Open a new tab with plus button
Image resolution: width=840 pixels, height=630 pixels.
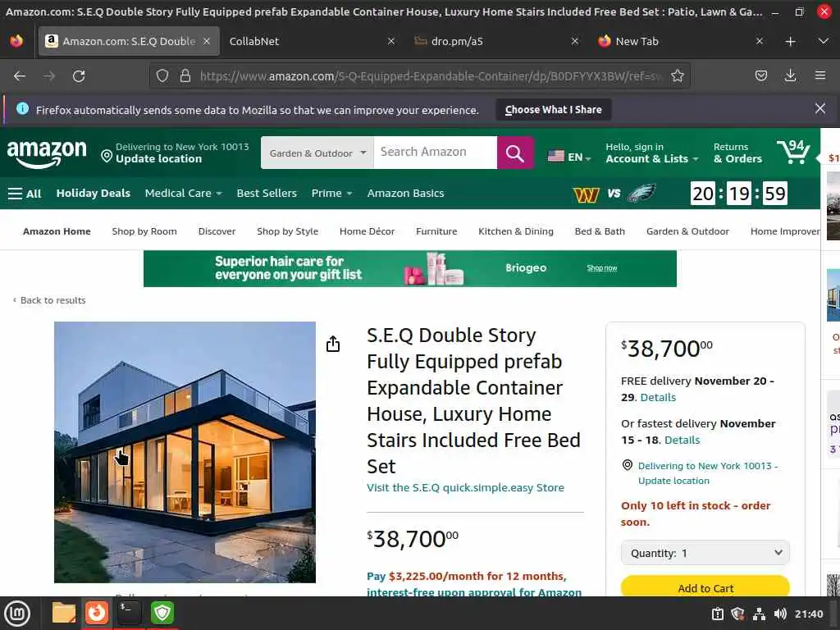(790, 41)
